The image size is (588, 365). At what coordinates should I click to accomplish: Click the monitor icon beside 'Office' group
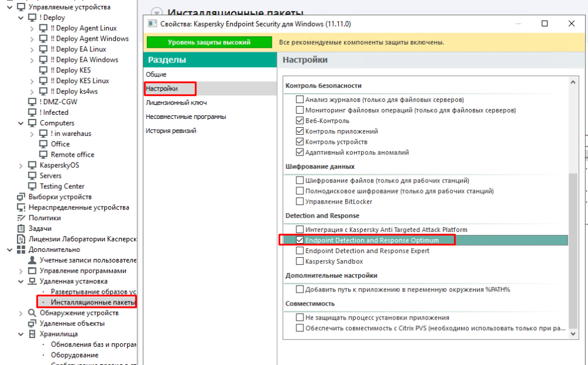pyautogui.click(x=44, y=144)
